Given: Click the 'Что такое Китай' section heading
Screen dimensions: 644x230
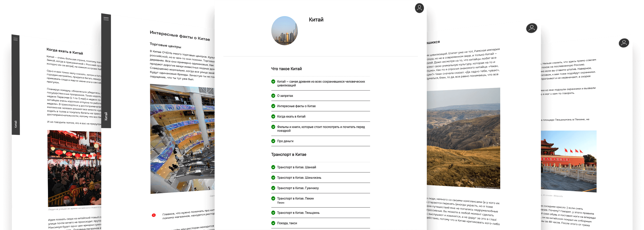Looking at the screenshot, I should click(x=286, y=69).
